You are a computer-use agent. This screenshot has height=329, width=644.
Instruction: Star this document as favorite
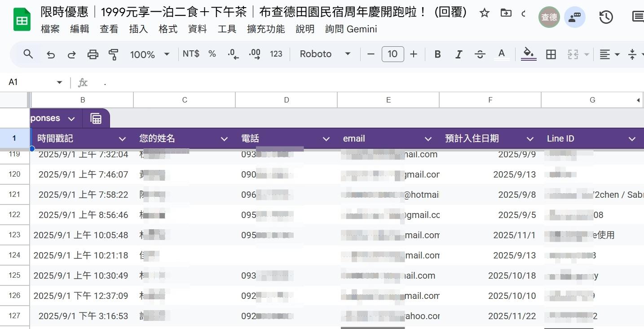click(484, 13)
